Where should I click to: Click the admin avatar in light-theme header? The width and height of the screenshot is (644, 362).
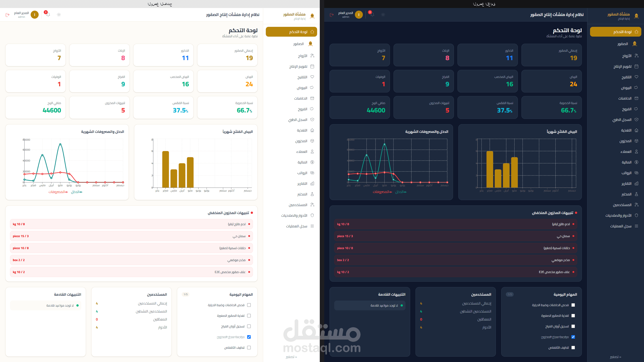tap(34, 14)
